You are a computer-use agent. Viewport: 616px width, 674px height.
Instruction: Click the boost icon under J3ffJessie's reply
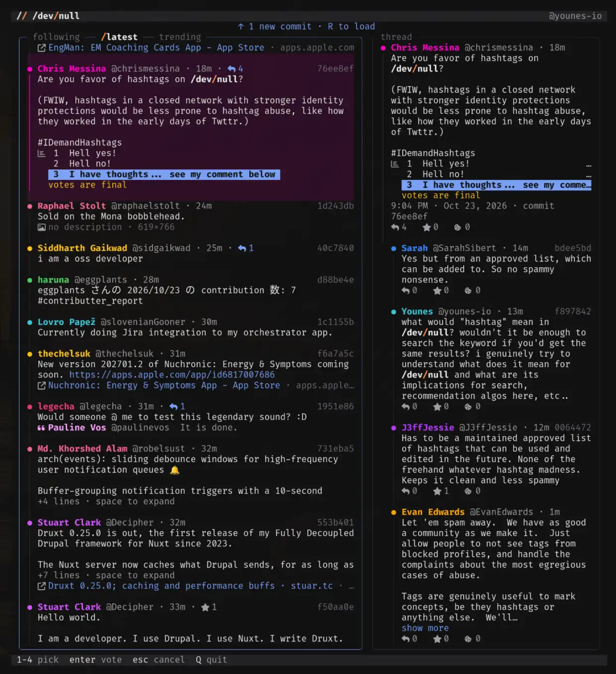(468, 491)
